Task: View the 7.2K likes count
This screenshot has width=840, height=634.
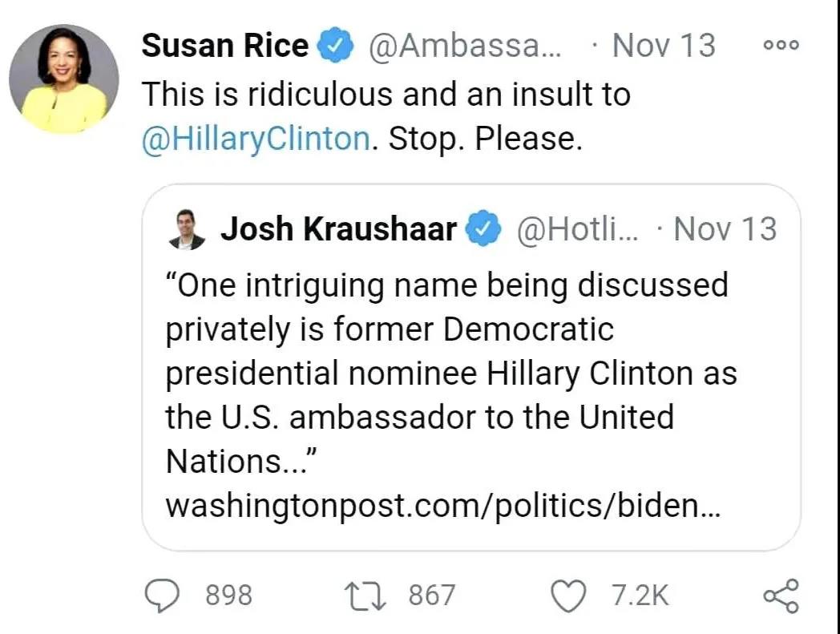Action: click(640, 596)
